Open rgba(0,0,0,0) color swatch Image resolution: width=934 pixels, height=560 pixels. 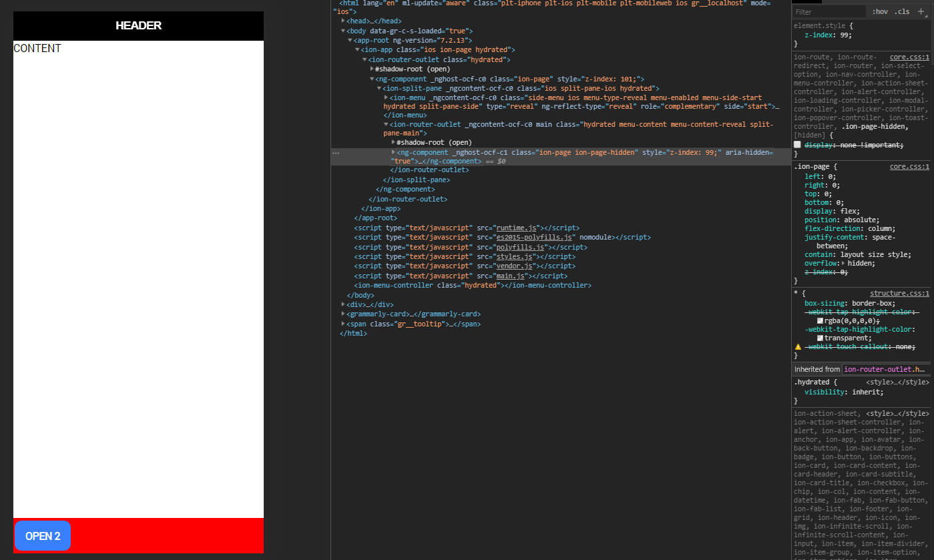[820, 320]
